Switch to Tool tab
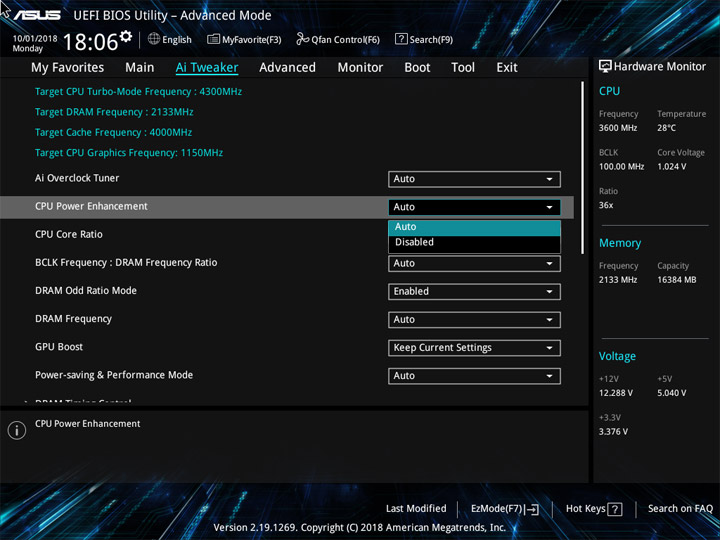 (x=463, y=68)
